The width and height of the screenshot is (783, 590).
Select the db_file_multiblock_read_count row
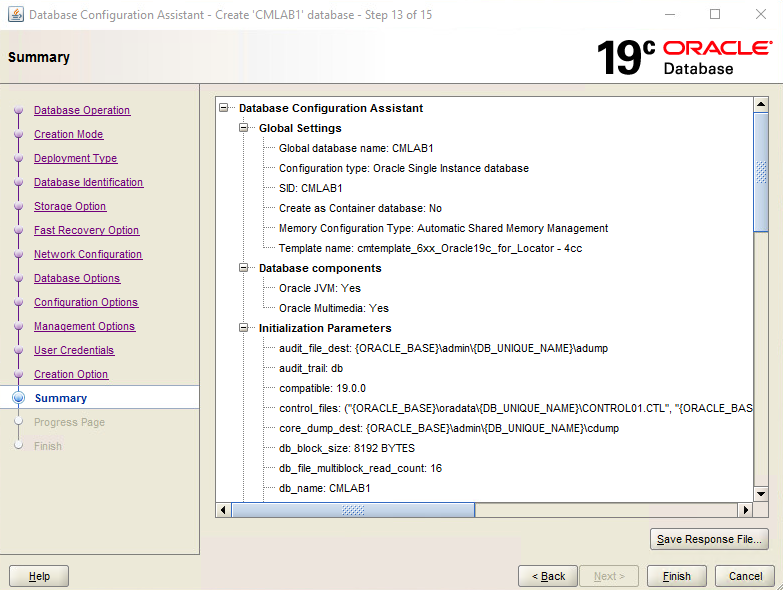click(360, 468)
